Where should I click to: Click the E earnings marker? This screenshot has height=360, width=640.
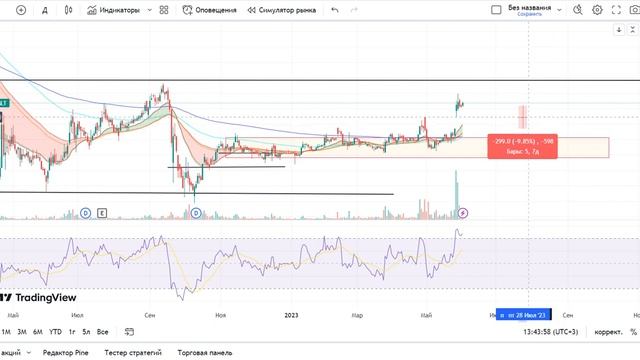tap(102, 213)
